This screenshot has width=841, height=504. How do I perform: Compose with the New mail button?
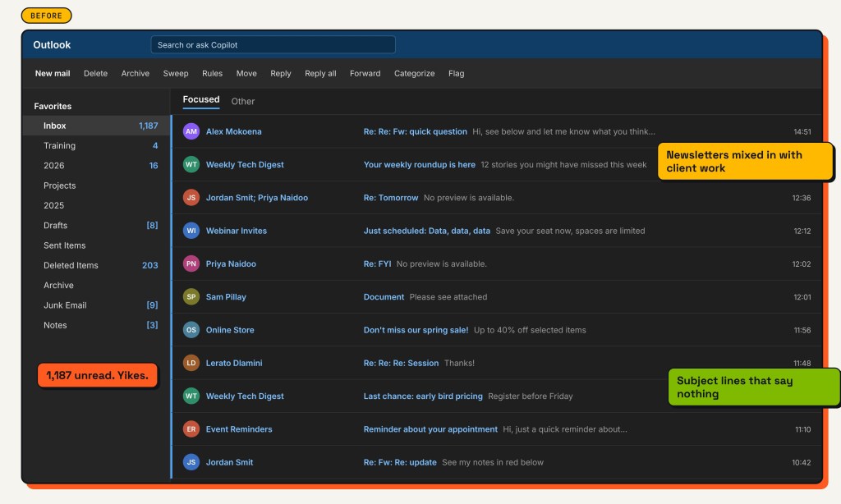pyautogui.click(x=53, y=73)
